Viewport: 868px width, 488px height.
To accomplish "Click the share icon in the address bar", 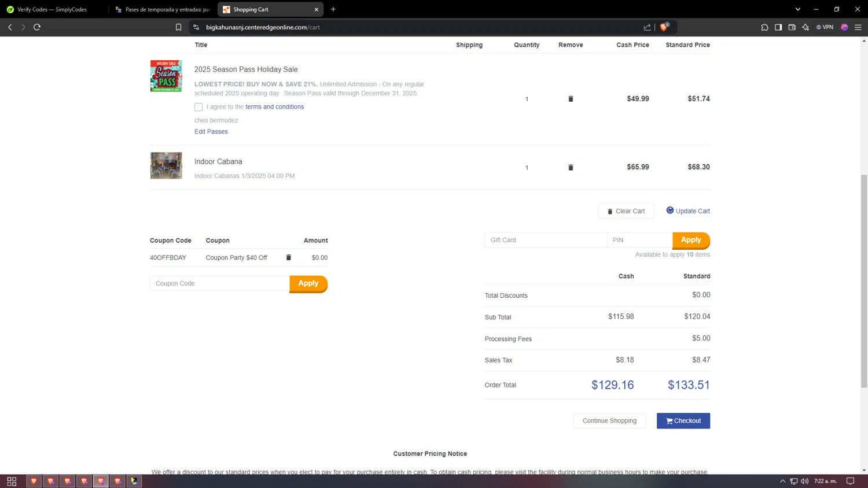I will point(647,27).
